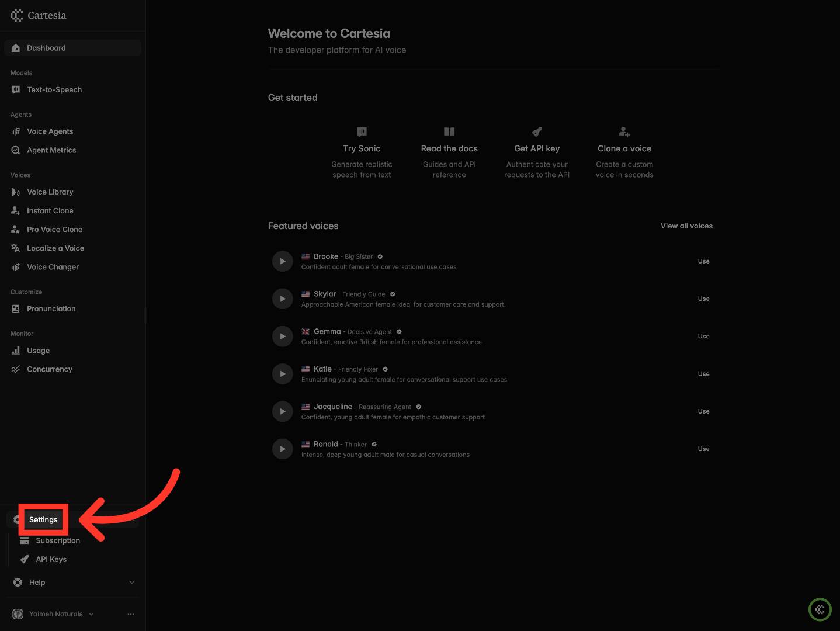Image resolution: width=840 pixels, height=631 pixels.
Task: Click the API Keys icon
Action: [25, 559]
